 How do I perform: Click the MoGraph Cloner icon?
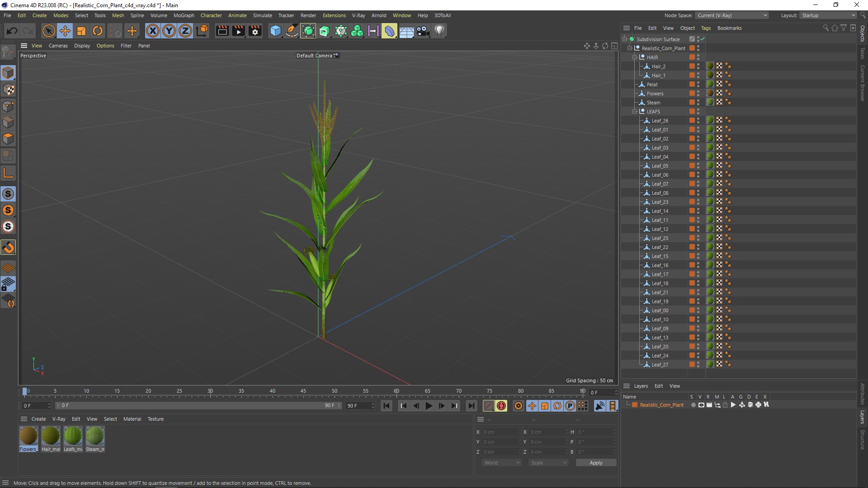(x=357, y=31)
